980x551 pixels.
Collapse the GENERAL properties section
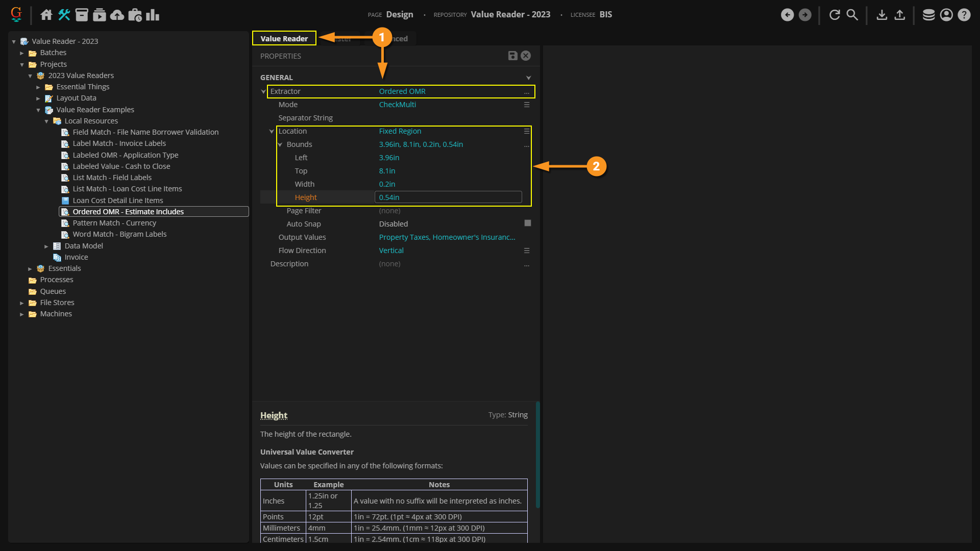[528, 78]
